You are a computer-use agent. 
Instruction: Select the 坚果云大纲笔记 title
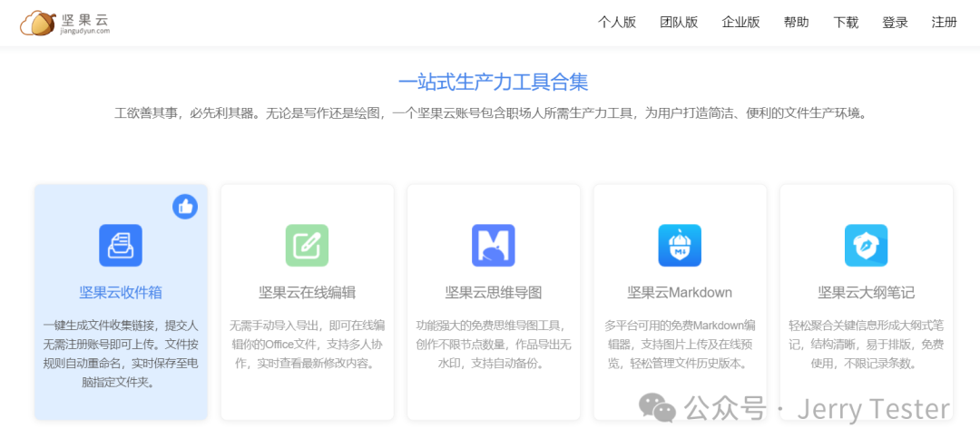[867, 292]
